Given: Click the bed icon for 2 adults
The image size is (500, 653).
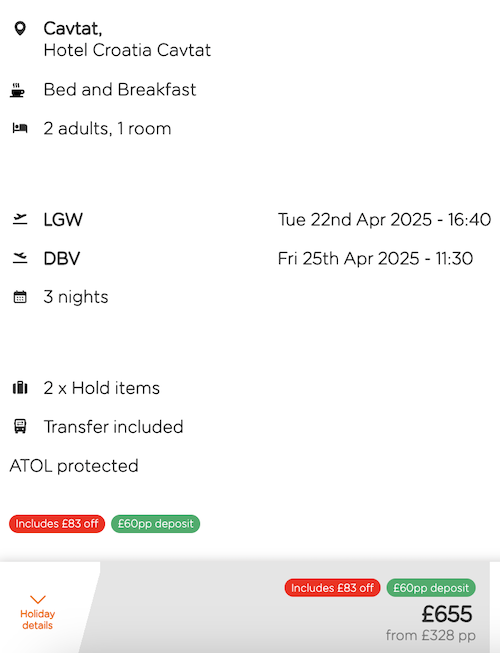Looking at the screenshot, I should (x=20, y=128).
